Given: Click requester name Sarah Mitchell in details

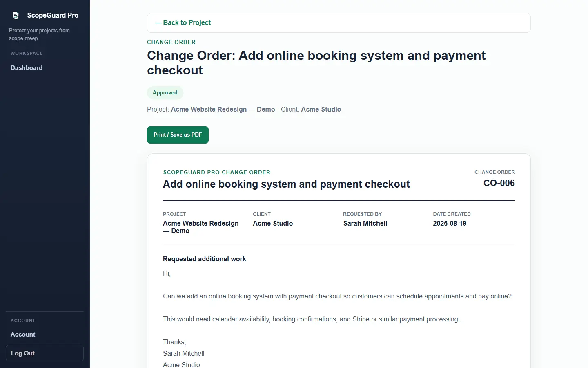Looking at the screenshot, I should [x=365, y=224].
